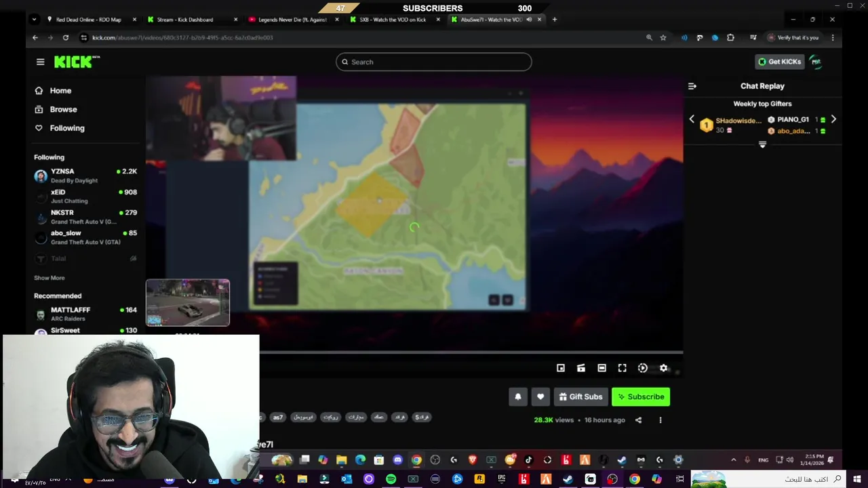Open SHadowisde top gifter profile
This screenshot has height=488, width=868.
[731, 125]
